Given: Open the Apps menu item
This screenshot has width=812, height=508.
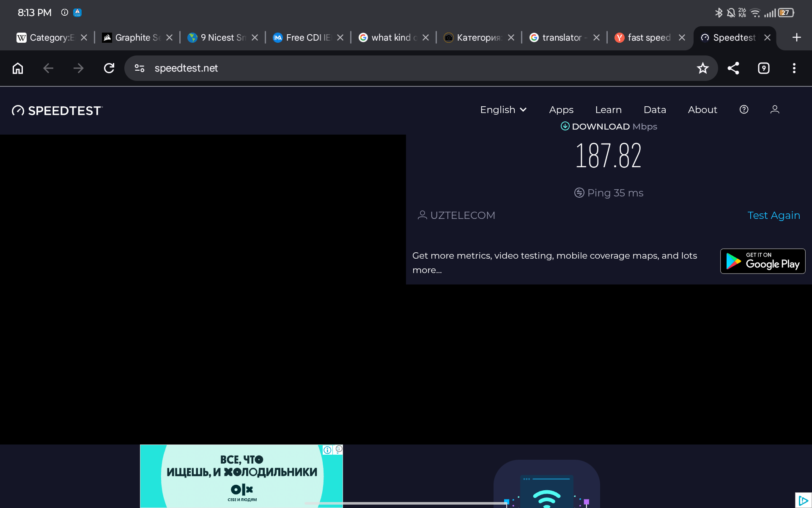Looking at the screenshot, I should tap(561, 110).
